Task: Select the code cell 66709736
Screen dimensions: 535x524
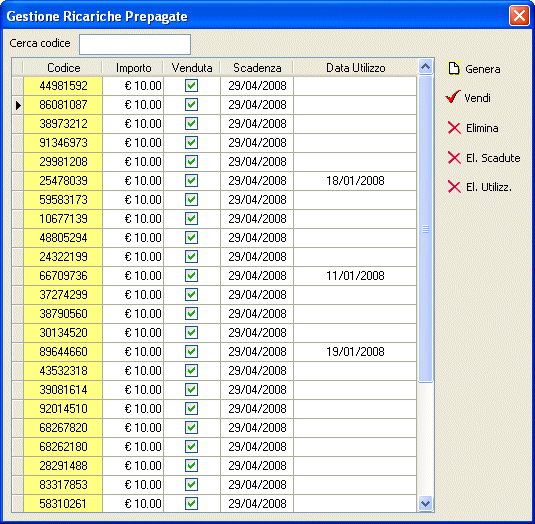Action: coord(63,276)
